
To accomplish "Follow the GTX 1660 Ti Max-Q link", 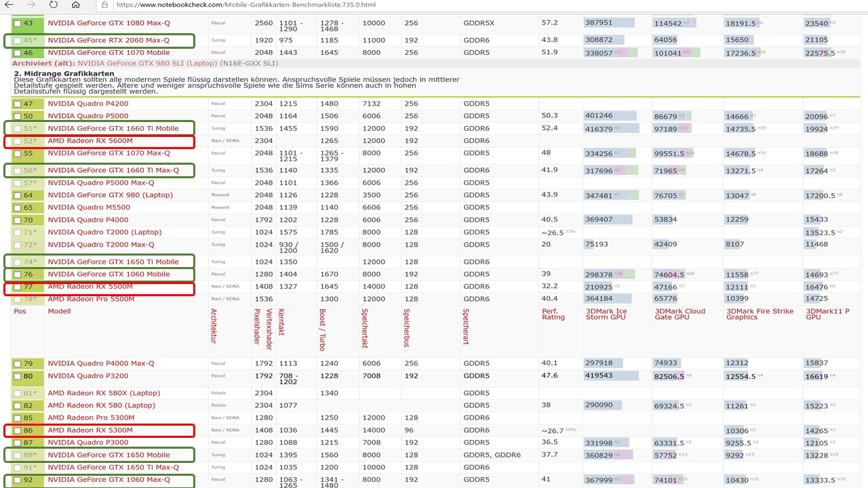I will pos(113,170).
